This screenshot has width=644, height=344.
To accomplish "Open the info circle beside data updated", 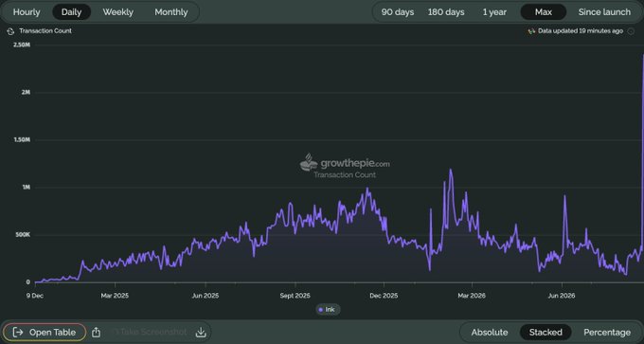I will [x=631, y=31].
